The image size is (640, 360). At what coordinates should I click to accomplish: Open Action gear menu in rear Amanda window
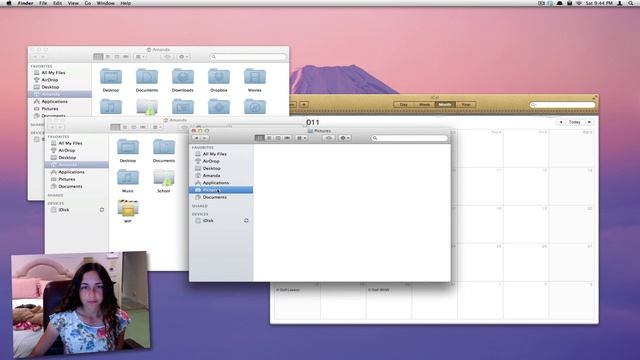[x=183, y=57]
